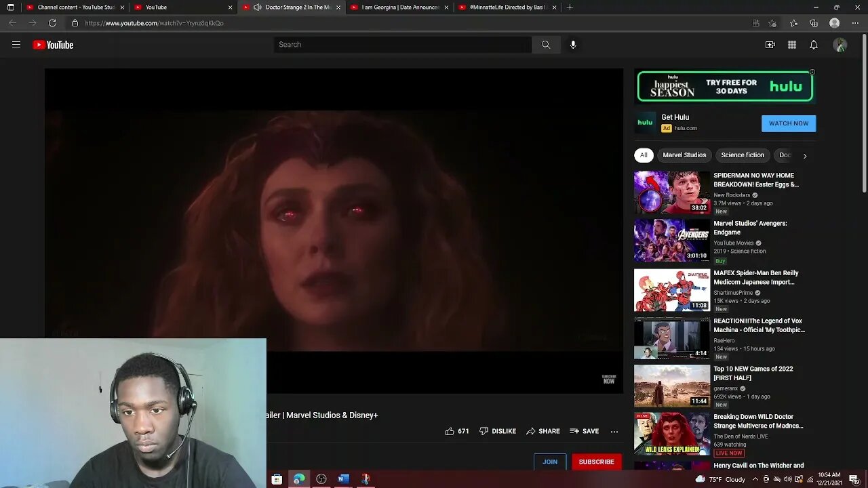Image resolution: width=868 pixels, height=488 pixels.
Task: Open OBS Studio from the taskbar
Action: click(x=321, y=479)
